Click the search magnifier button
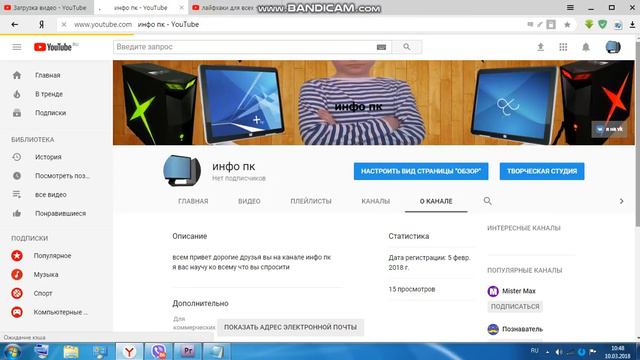Screen dimensions: 640x360 click(x=407, y=47)
